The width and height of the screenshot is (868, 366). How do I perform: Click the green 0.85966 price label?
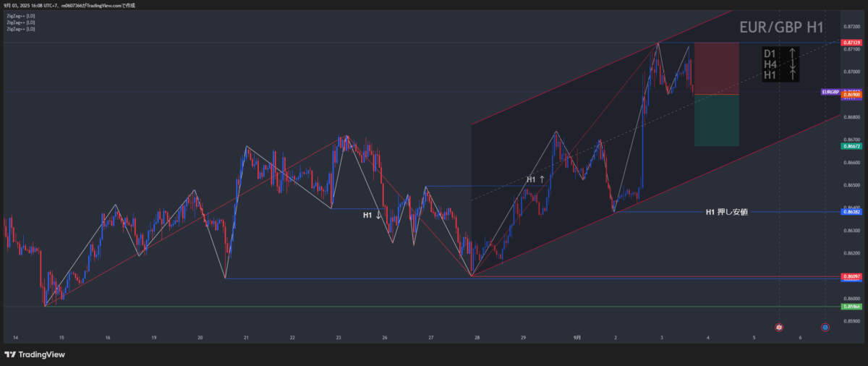coord(851,307)
